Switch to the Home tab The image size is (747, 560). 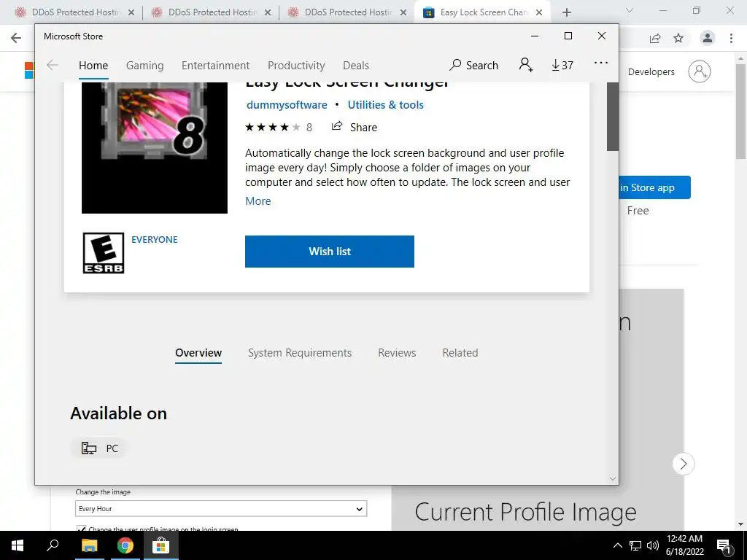pos(93,65)
